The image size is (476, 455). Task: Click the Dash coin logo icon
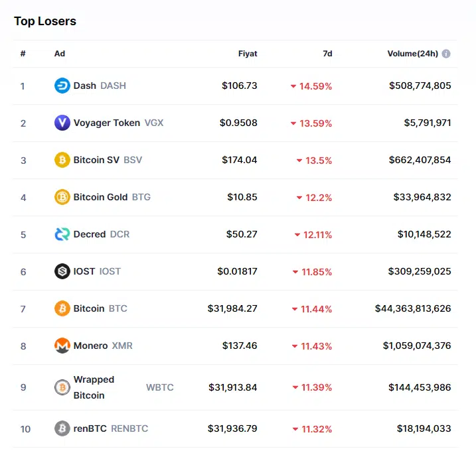[x=62, y=86]
